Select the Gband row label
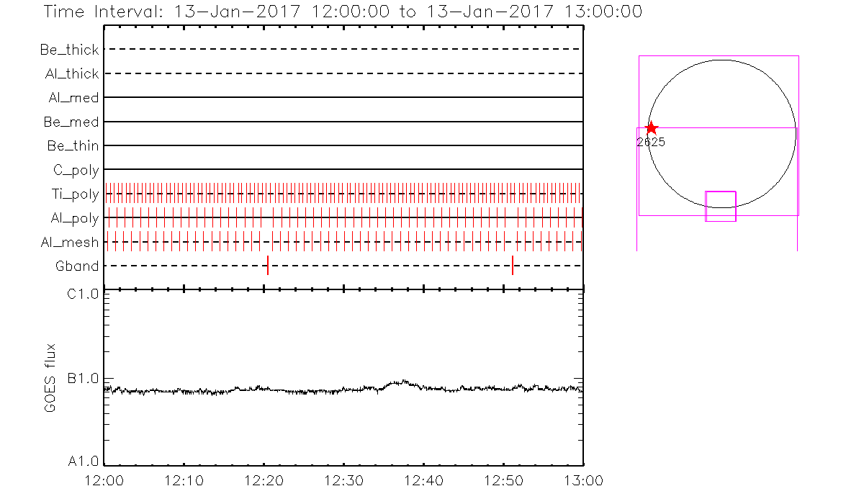This screenshot has height=504, width=864. click(77, 266)
